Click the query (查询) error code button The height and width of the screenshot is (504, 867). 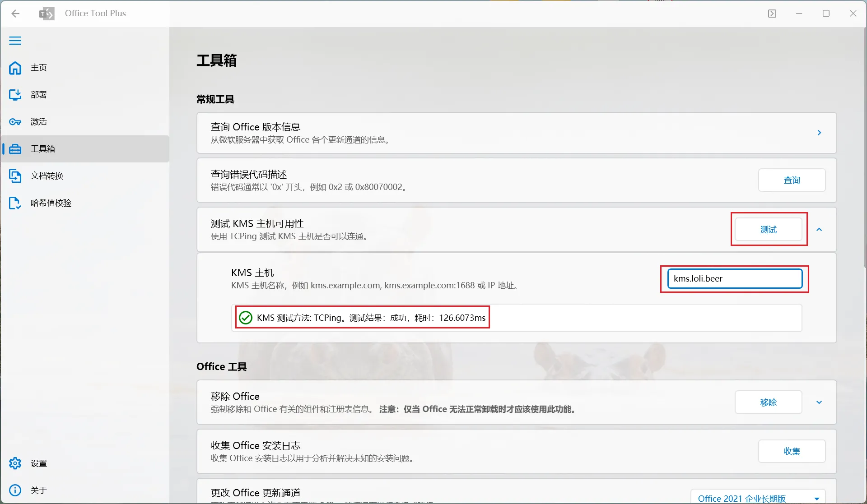[792, 180]
